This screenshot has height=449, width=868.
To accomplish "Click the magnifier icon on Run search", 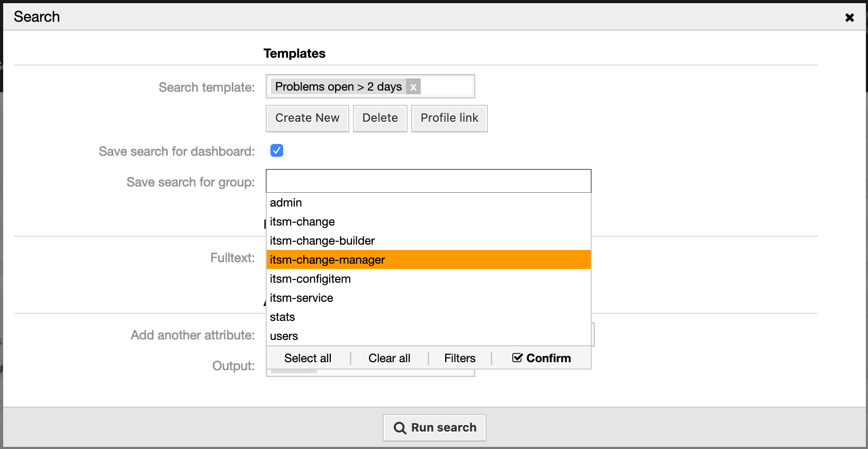I will point(400,428).
